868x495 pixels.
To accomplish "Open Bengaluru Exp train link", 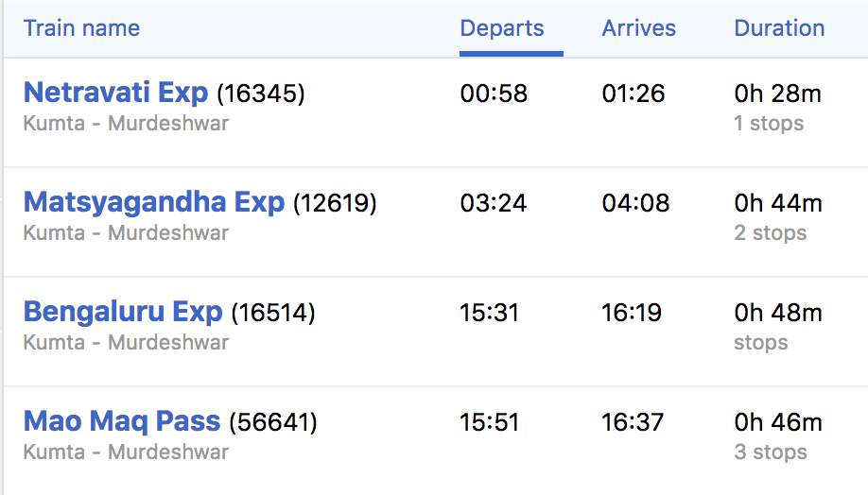I will [x=123, y=312].
